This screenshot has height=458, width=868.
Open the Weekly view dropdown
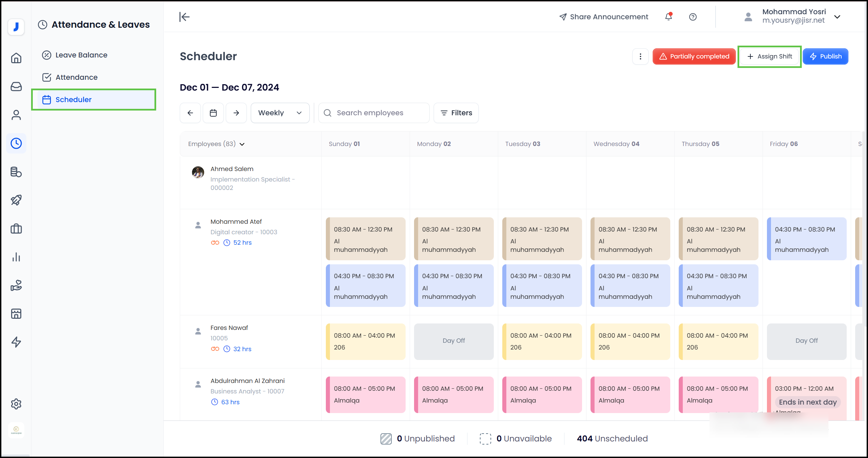coord(280,113)
